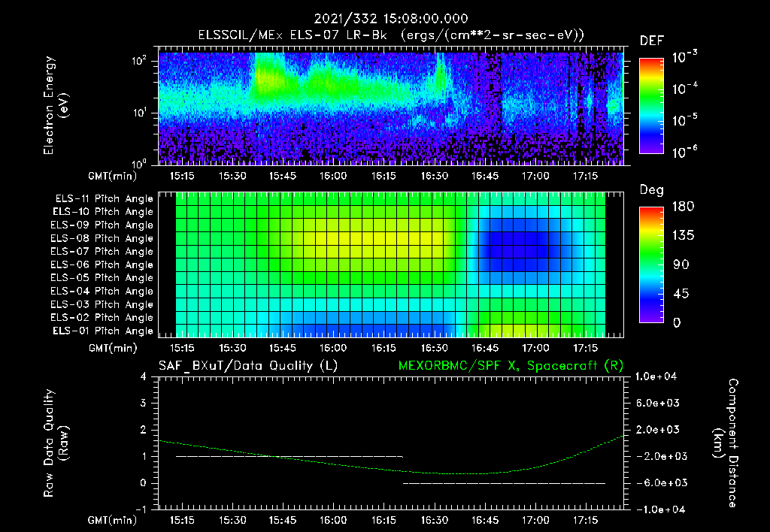Click the ELS-11 Pitch Angle row label
Viewport: 770px width, 532px height.
pos(104,198)
